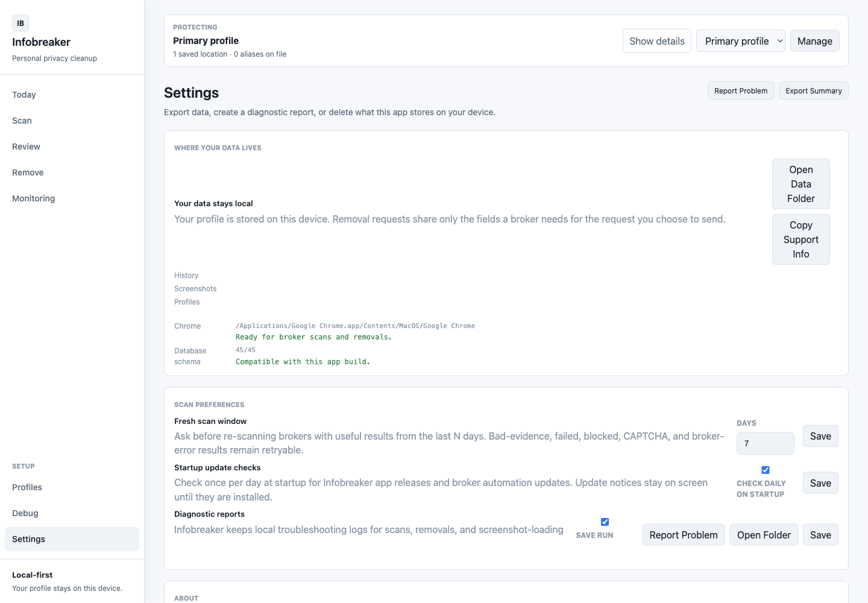Viewport: 868px width, 603px height.
Task: Save the Startup update checks setting
Action: tap(820, 483)
